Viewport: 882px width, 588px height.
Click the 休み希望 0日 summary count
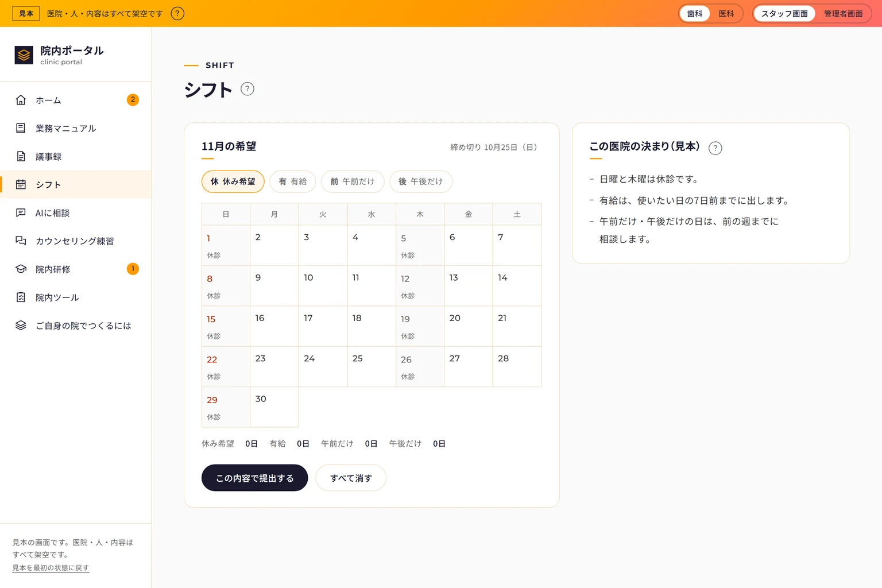(230, 443)
